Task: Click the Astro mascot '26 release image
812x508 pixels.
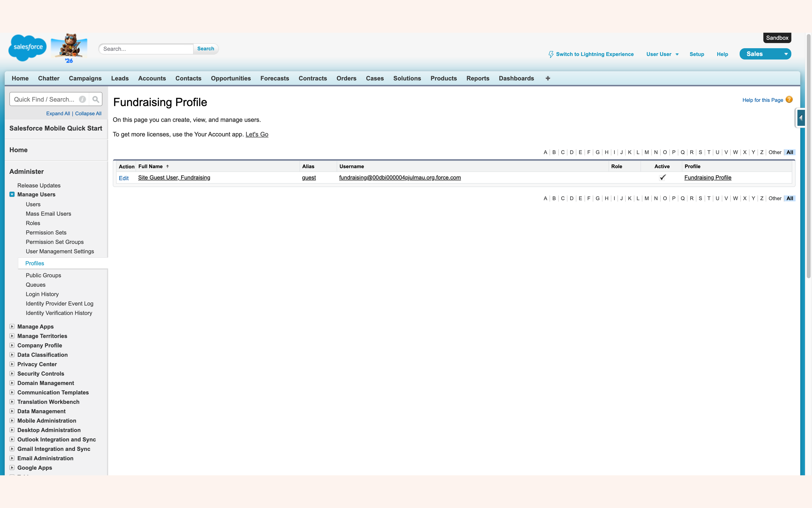Action: click(x=69, y=48)
